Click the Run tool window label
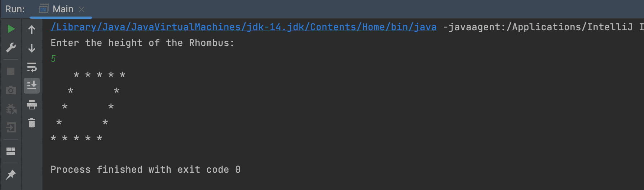Image resolution: width=644 pixels, height=190 pixels. coord(15,9)
